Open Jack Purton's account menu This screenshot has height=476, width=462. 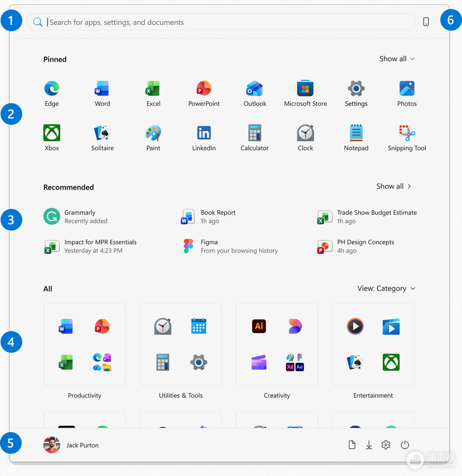point(71,445)
